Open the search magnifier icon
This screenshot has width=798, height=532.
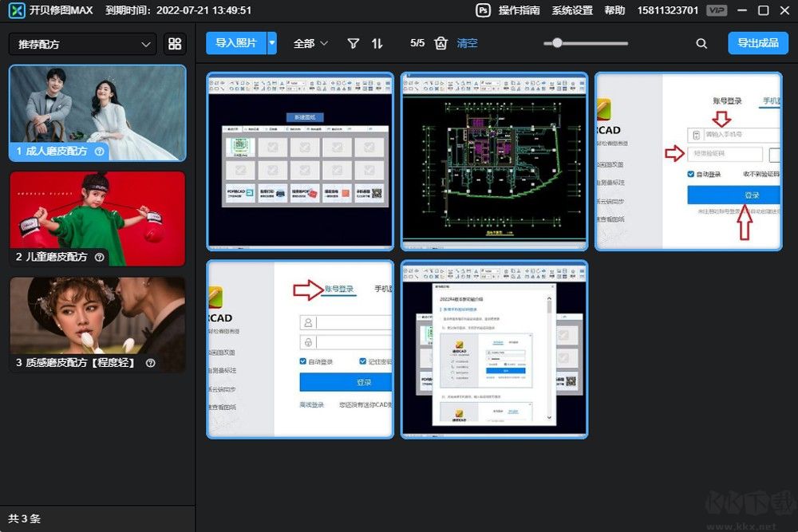click(x=701, y=44)
